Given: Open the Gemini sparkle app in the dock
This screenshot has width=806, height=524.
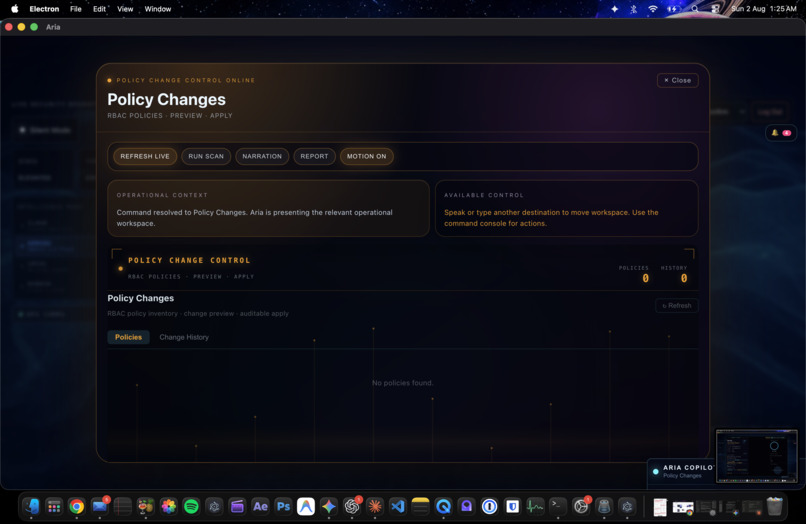Looking at the screenshot, I should click(329, 507).
